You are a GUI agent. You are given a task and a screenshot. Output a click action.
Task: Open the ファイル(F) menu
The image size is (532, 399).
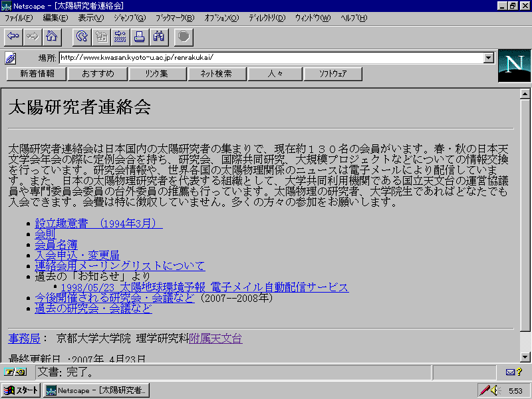(19, 18)
